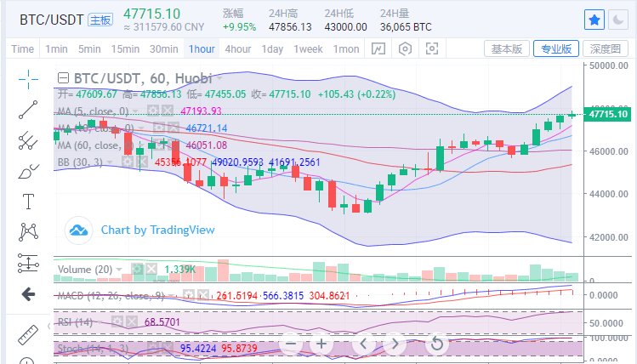This screenshot has width=637, height=364.
Task: Switch to the 5min interval
Action: 89,49
